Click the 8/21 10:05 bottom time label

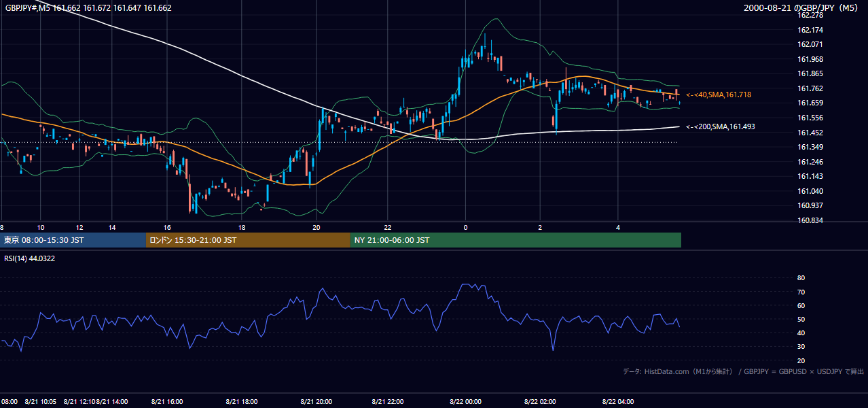tap(41, 402)
